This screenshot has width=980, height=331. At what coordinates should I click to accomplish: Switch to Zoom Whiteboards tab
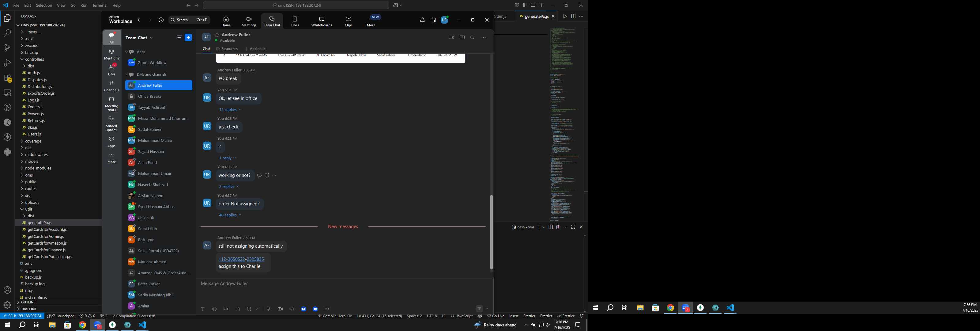tap(322, 21)
